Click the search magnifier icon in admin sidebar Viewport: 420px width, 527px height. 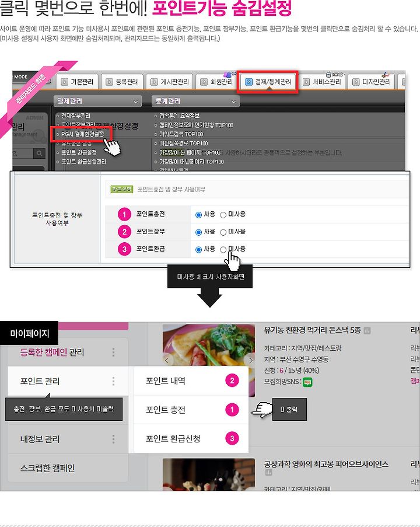[39, 153]
